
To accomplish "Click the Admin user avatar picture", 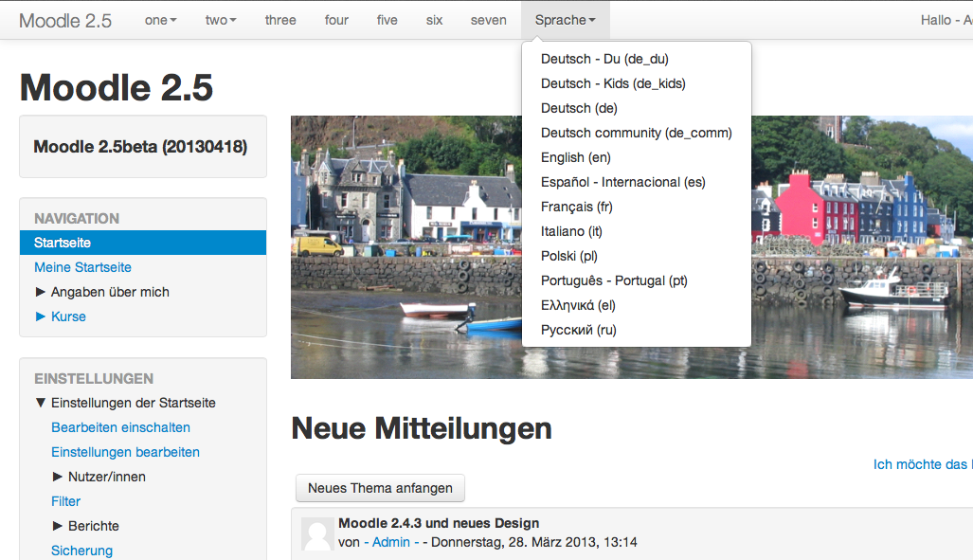I will click(317, 533).
